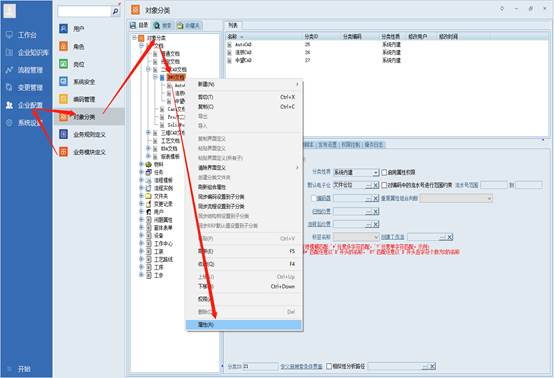Choose 刷新组合属性 in context menu
This screenshot has width=554, height=378.
pos(244,187)
